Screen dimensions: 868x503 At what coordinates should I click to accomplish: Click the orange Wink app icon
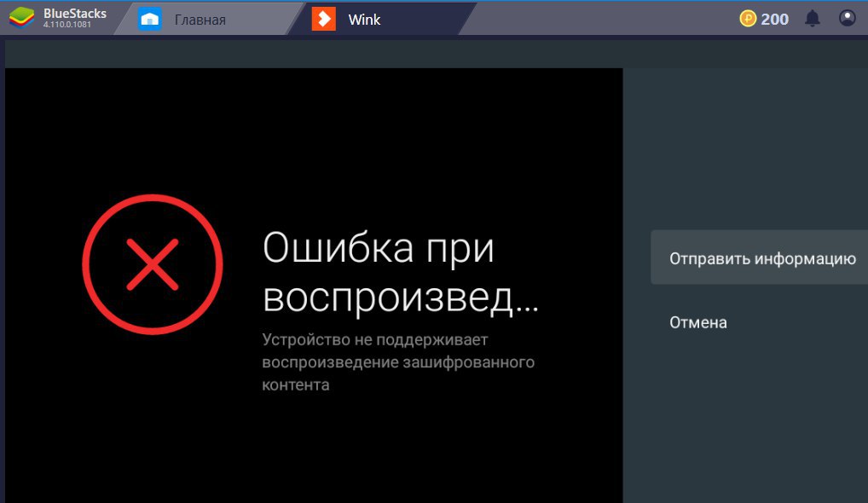[x=324, y=20]
